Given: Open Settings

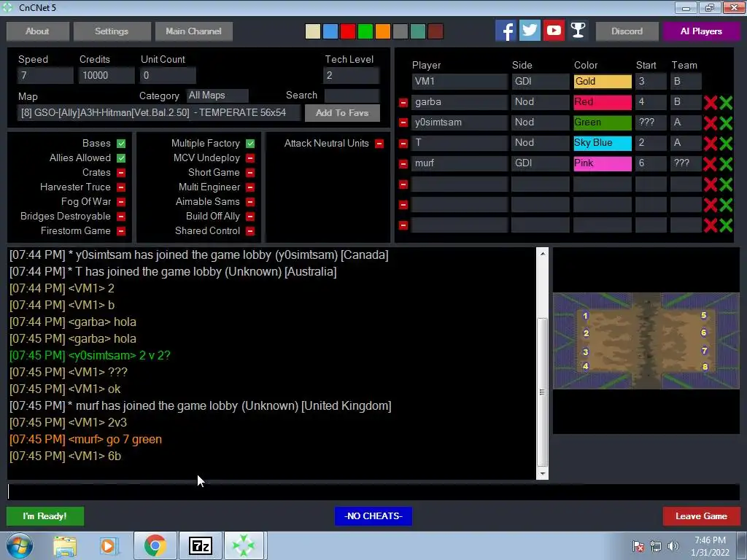Looking at the screenshot, I should tap(112, 31).
